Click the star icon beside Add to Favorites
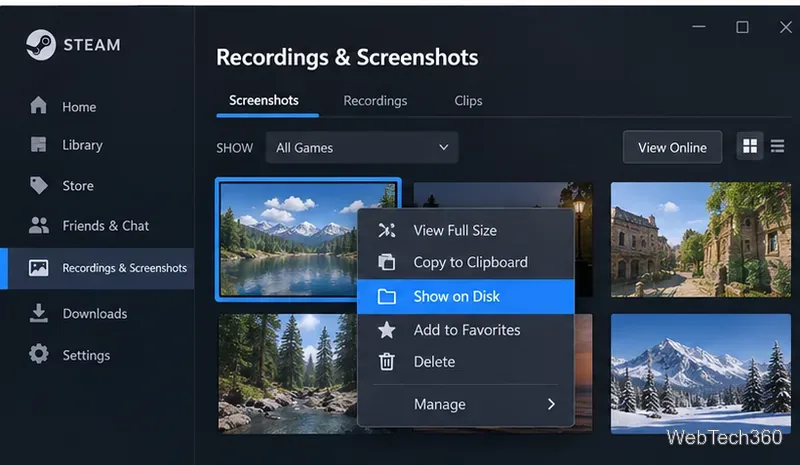The width and height of the screenshot is (800, 465). (x=387, y=330)
